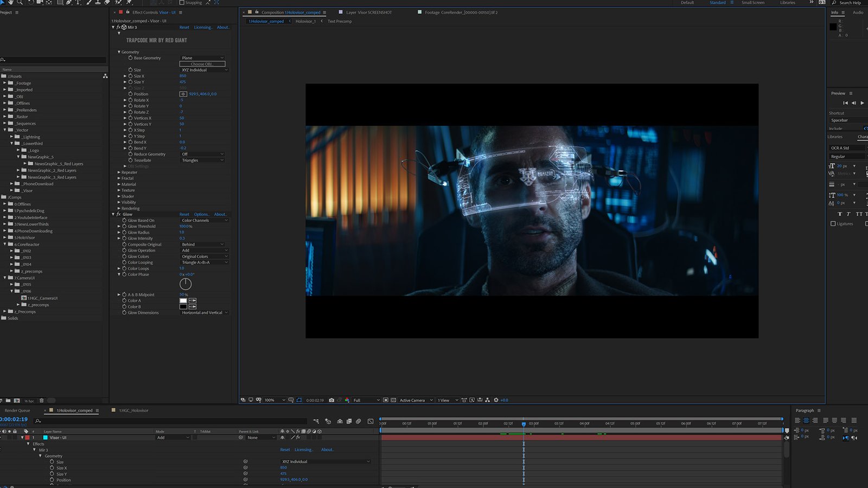Enable the Ligatures checkbox
Screen dimensions: 868x488
[x=833, y=223]
